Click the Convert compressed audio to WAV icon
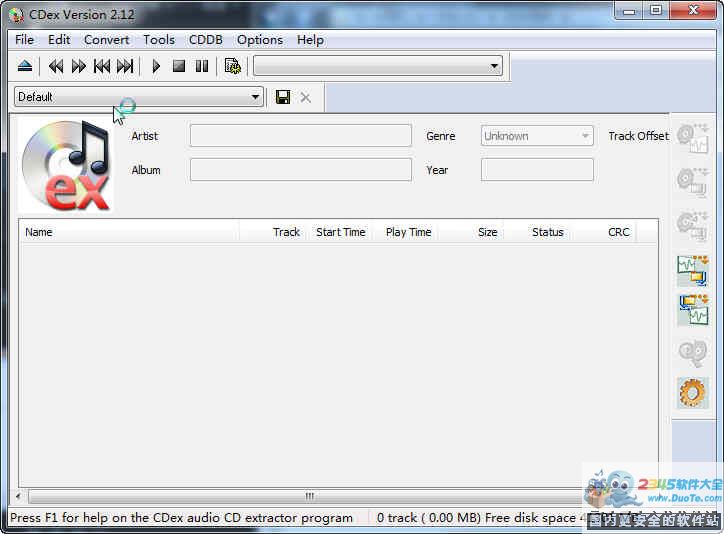The image size is (724, 534). coord(693,310)
